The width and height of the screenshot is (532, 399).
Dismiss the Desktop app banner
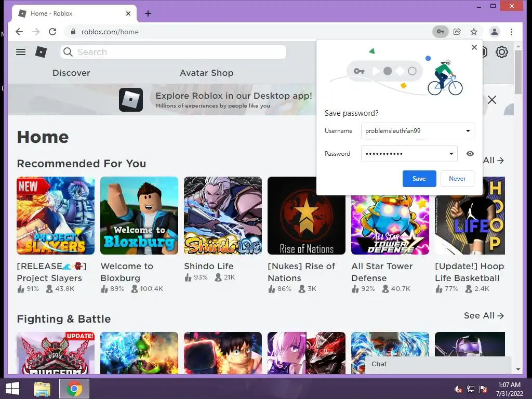point(491,100)
